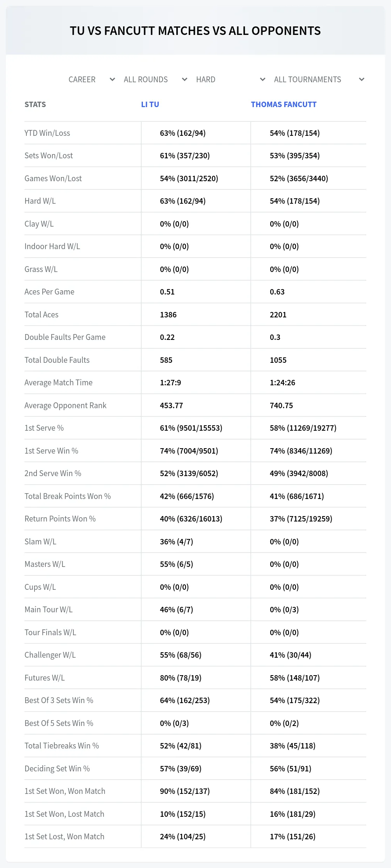Click Fancutt's Futures W/L value

[x=295, y=678]
